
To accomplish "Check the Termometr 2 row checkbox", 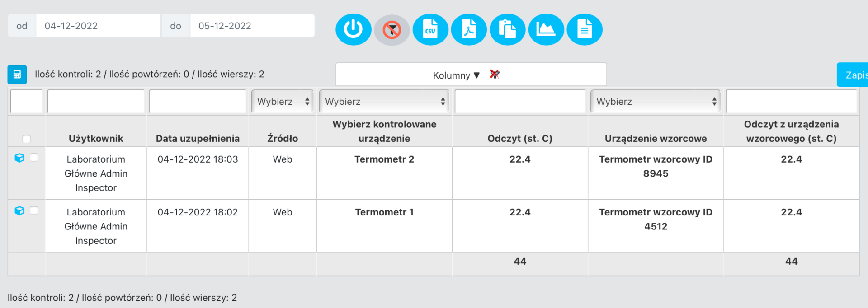I will coord(34,157).
